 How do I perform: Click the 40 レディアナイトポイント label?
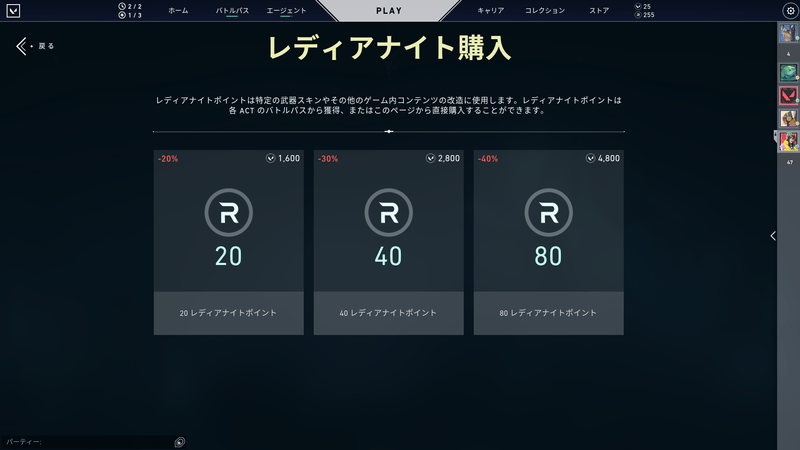coord(388,313)
